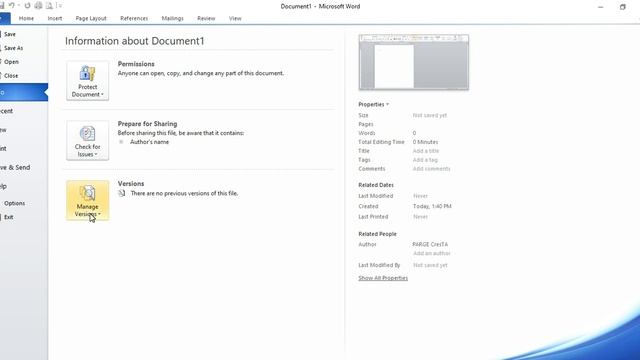Open the Customize Quick Access Toolbar arrow

pyautogui.click(x=60, y=6)
